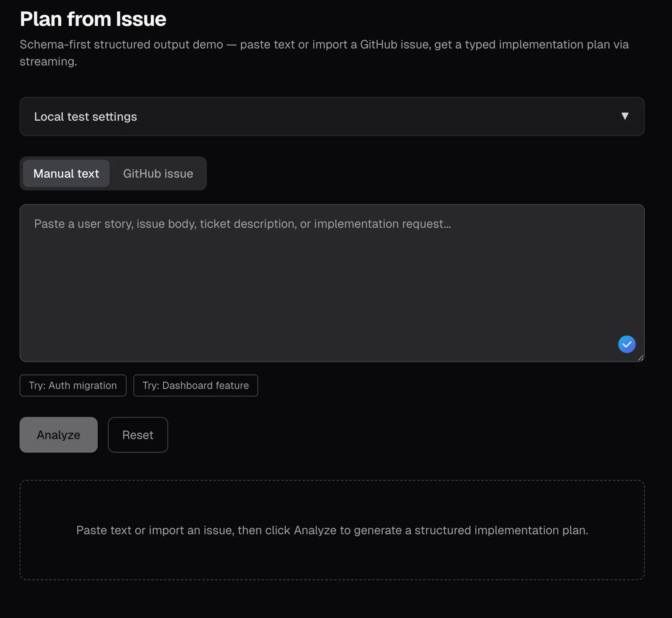Load the Try: Auth migration example
This screenshot has height=618, width=672.
point(73,386)
